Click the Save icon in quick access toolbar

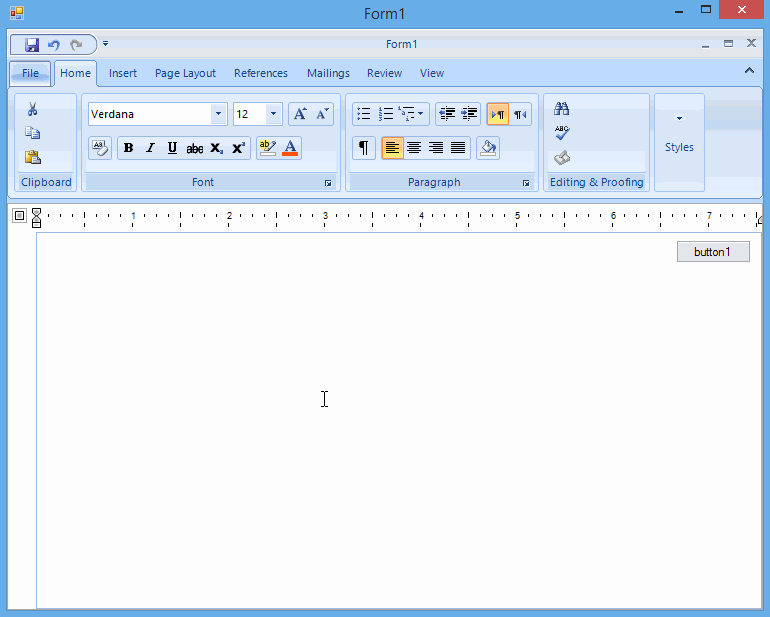point(32,45)
